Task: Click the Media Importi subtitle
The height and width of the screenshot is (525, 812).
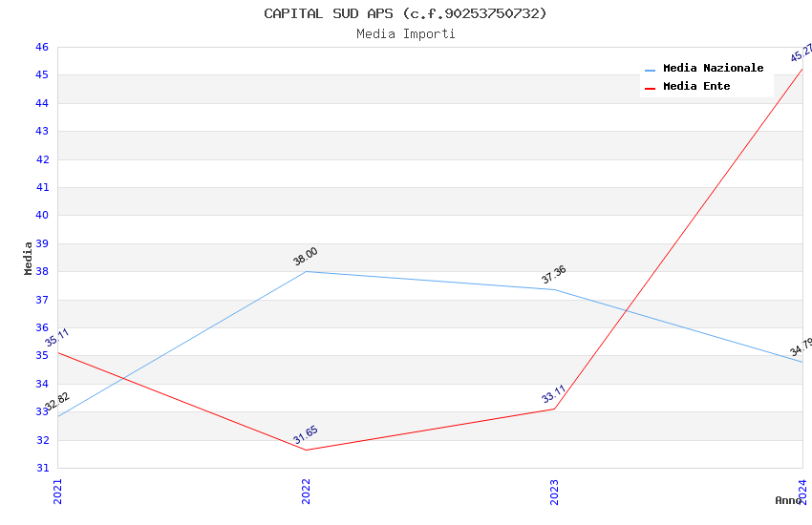Action: (406, 34)
